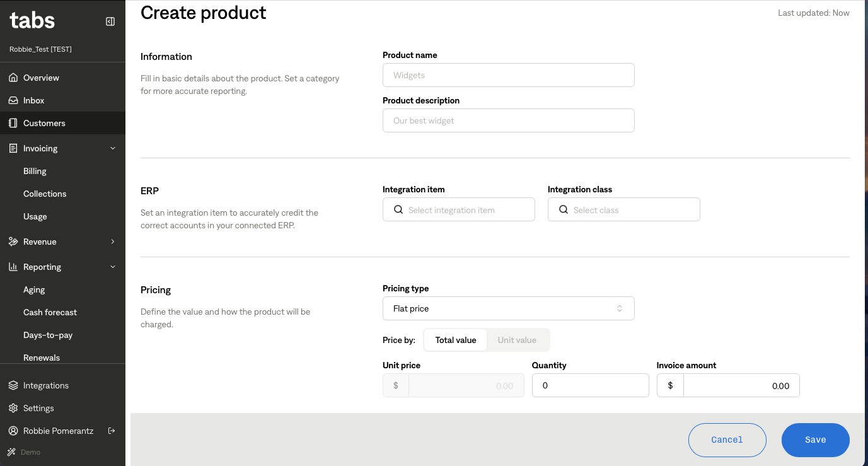Click the Customers book icon

13,123
